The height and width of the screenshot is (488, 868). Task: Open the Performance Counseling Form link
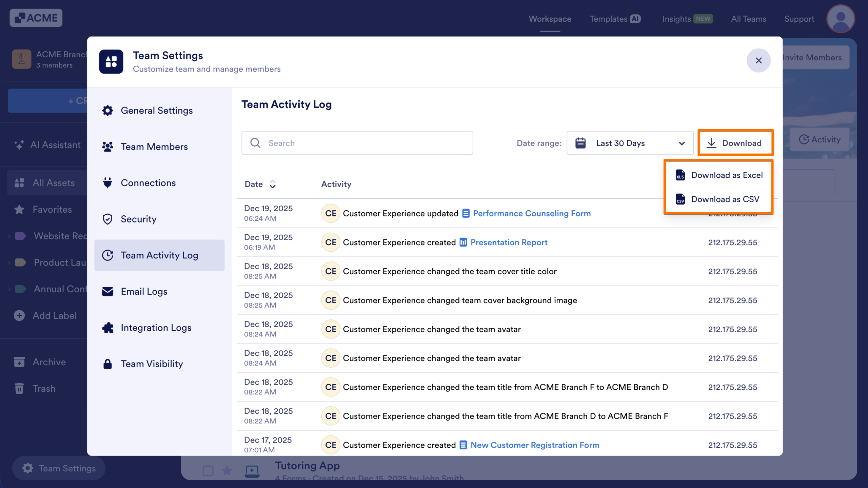[x=531, y=213]
